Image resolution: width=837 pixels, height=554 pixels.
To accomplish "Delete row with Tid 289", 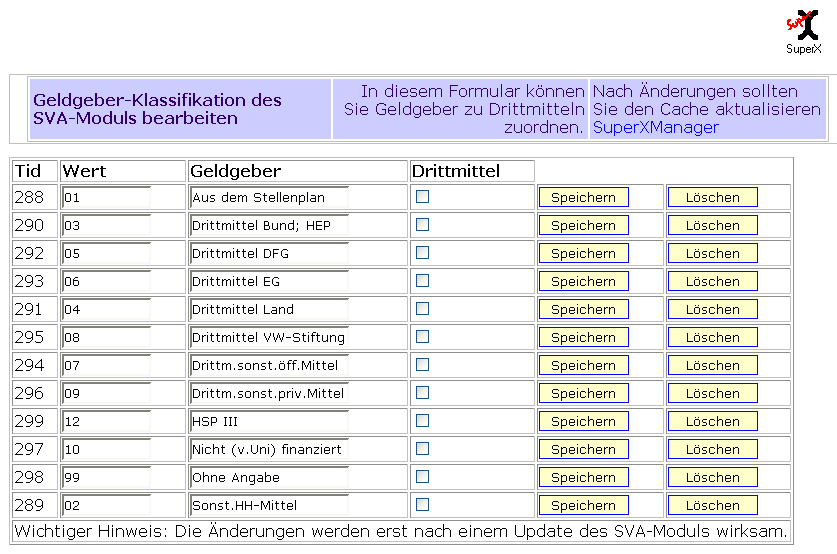I will (713, 505).
